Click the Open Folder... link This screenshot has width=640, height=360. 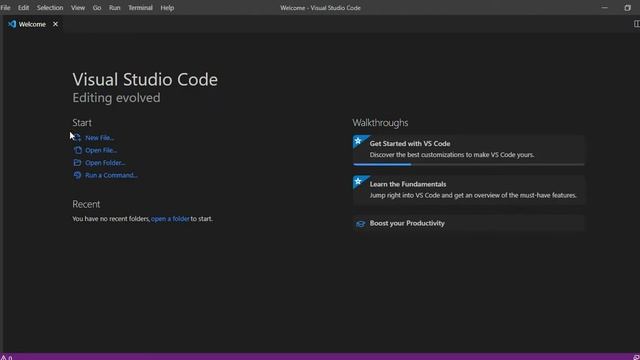click(105, 163)
